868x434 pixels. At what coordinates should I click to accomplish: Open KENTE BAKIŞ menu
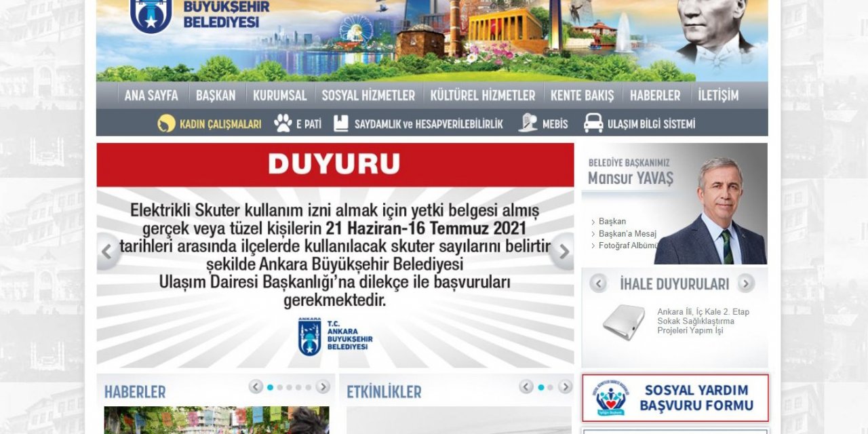[582, 96]
